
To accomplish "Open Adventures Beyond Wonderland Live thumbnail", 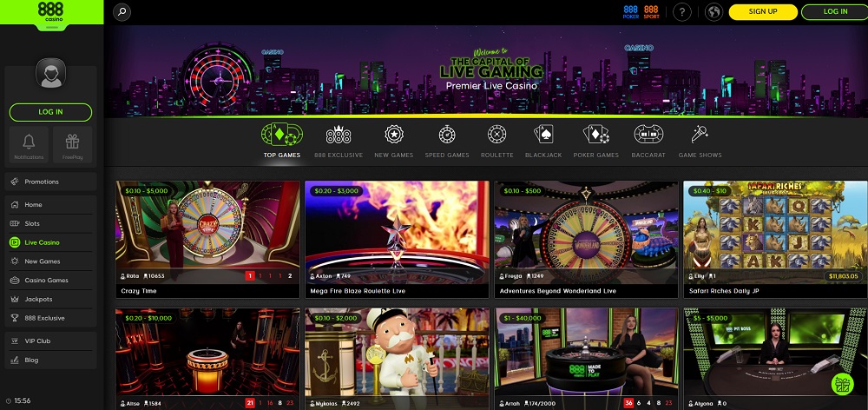I will click(x=586, y=240).
